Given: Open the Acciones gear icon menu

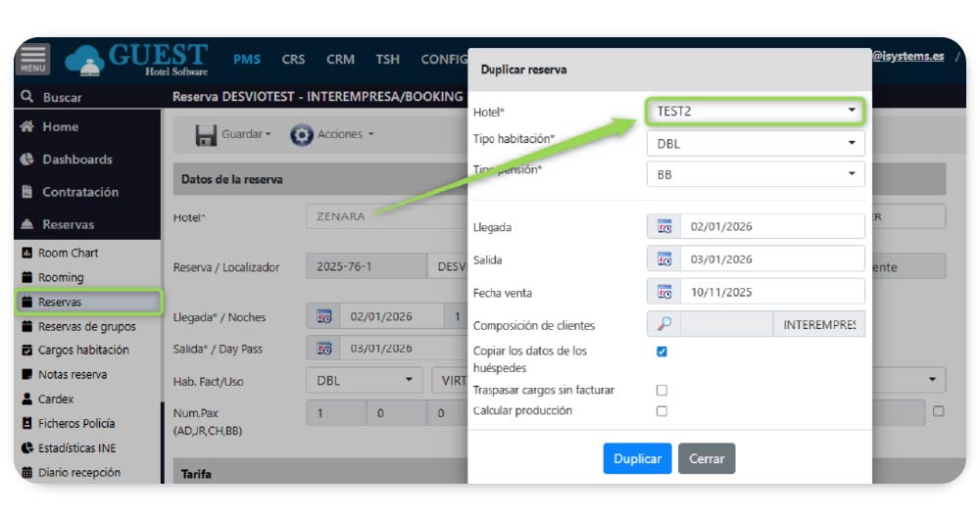Looking at the screenshot, I should click(x=301, y=135).
